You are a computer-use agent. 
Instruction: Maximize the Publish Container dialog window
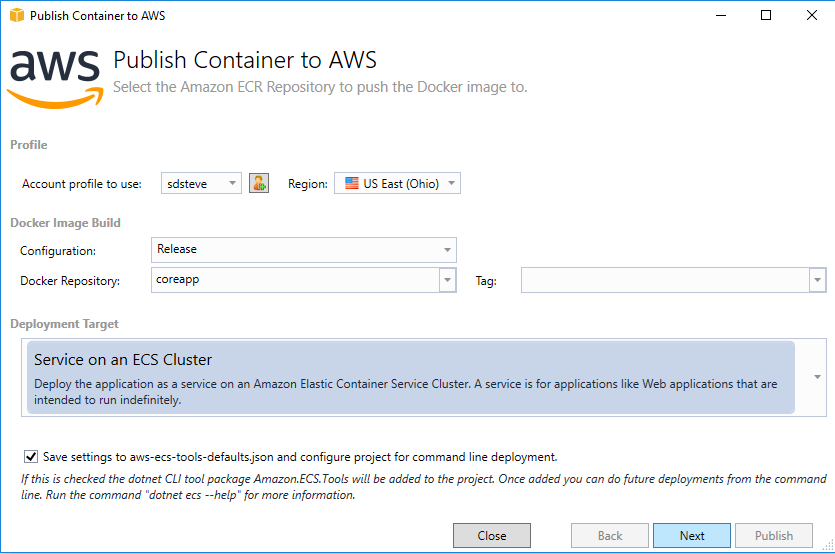click(x=766, y=15)
